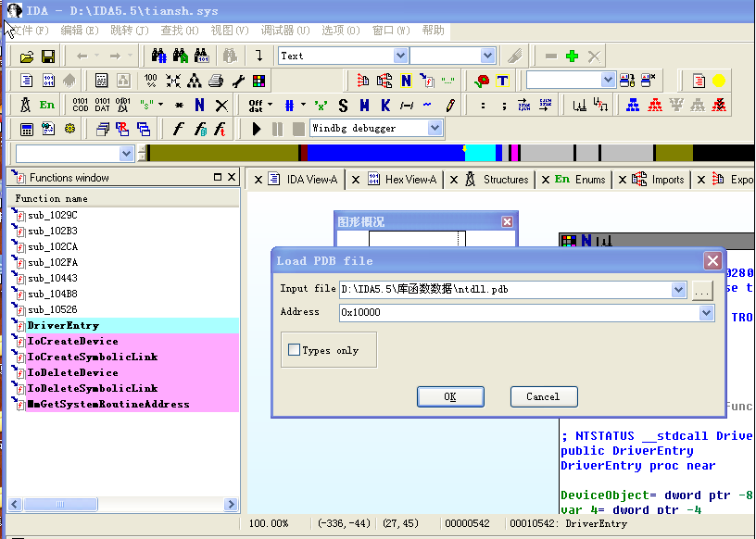Click the print icon in the toolbar

(x=216, y=81)
